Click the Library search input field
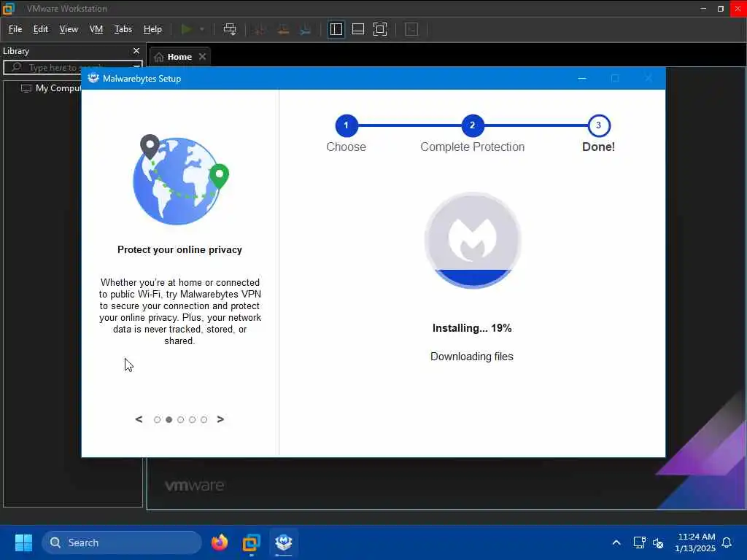The image size is (747, 560). point(71,68)
